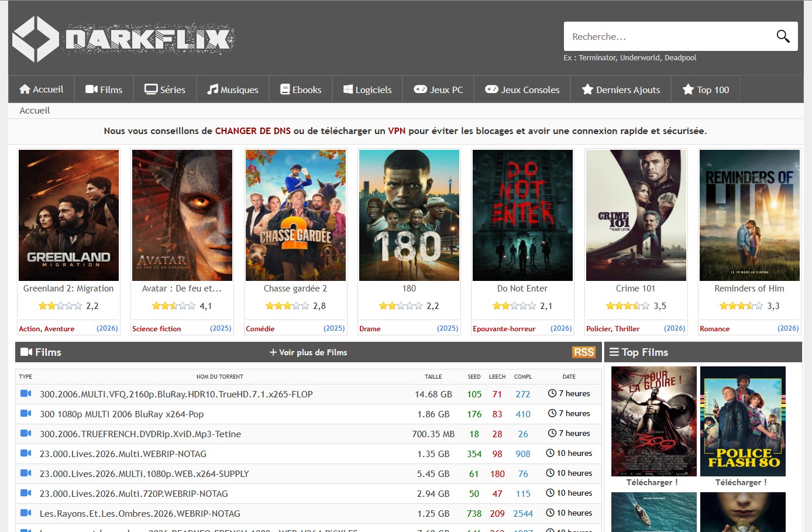Open the Logiciels menu tab
The height and width of the screenshot is (532, 812).
[x=367, y=90]
